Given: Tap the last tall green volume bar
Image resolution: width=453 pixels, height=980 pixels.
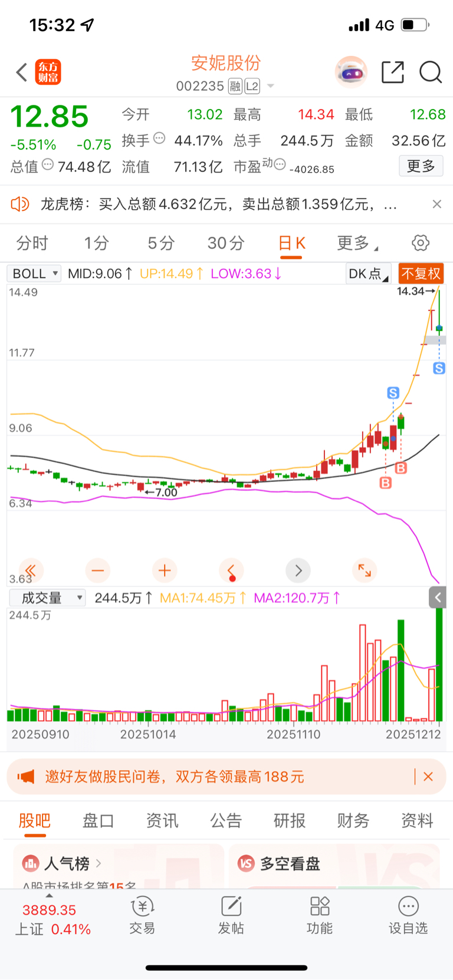Looking at the screenshot, I should (x=439, y=665).
